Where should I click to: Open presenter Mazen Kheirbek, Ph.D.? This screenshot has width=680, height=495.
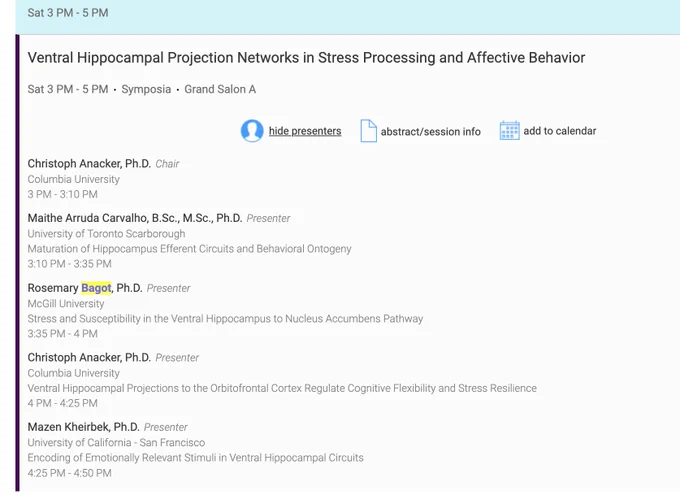coord(83,427)
